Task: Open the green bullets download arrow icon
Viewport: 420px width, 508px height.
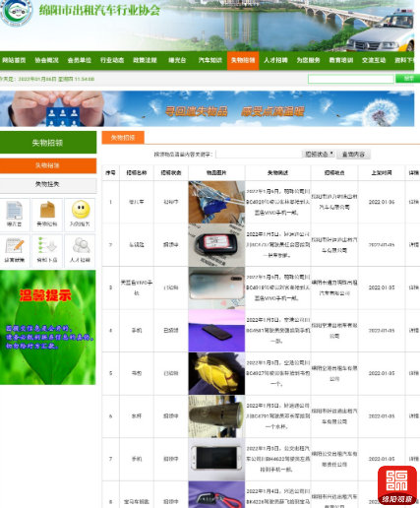Action: click(47, 246)
